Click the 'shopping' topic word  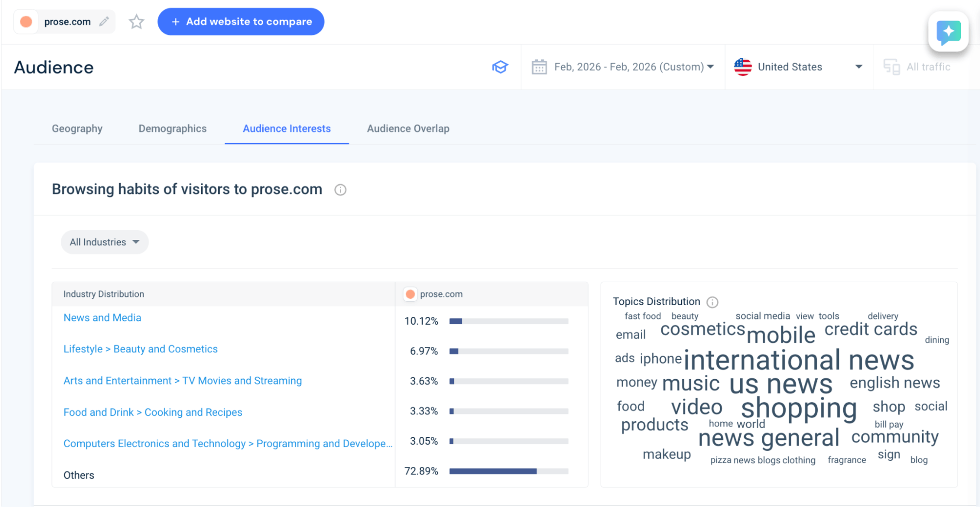pos(799,408)
